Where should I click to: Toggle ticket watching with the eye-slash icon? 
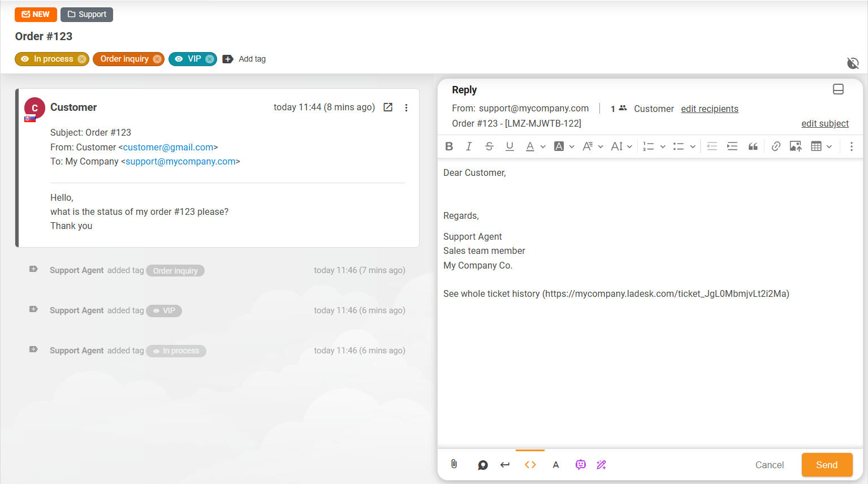[x=853, y=63]
